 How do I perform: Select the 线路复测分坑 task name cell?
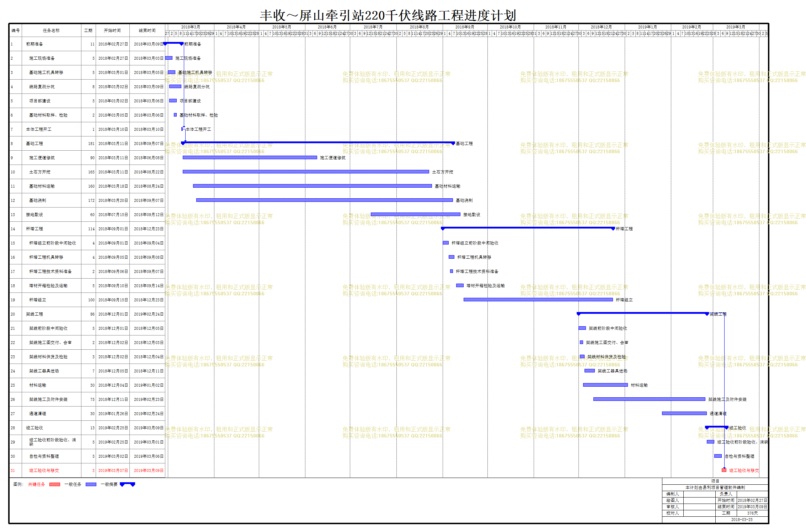point(51,87)
